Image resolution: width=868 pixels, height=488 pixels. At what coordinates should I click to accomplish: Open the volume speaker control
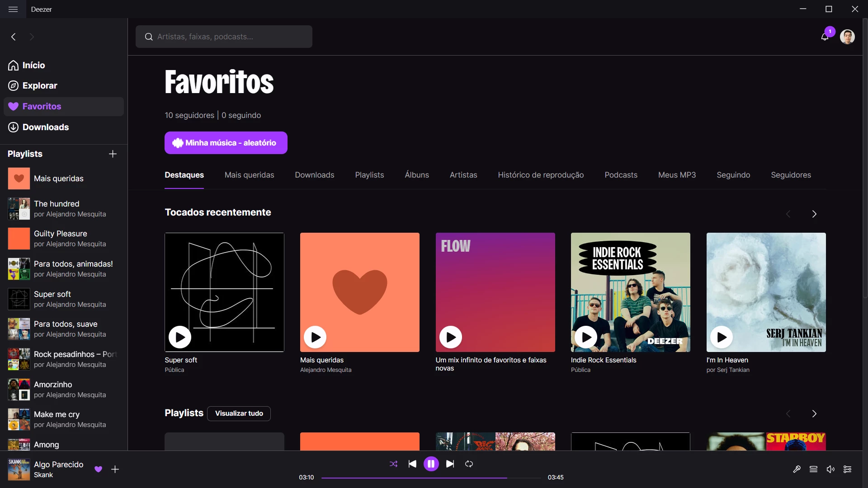(x=830, y=469)
